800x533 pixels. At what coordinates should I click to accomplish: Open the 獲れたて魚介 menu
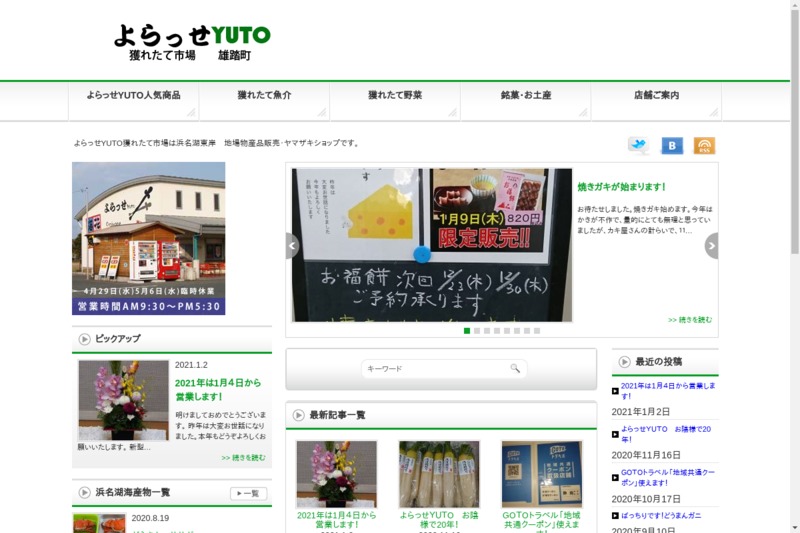[x=264, y=96]
